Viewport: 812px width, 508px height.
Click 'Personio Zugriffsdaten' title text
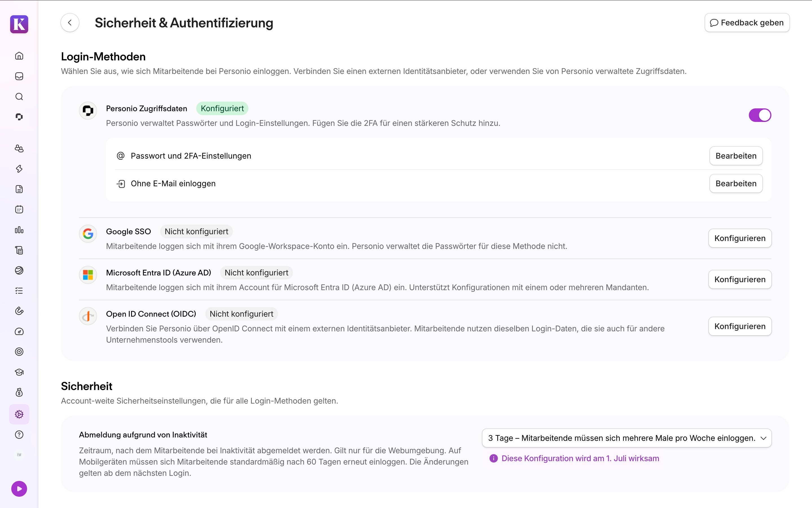coord(147,109)
